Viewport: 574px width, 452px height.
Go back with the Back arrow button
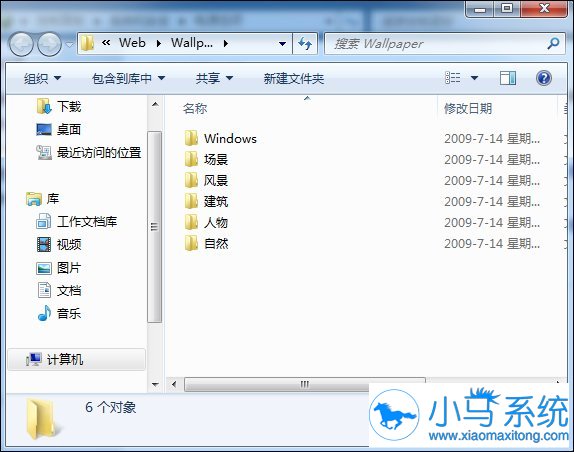tap(21, 44)
